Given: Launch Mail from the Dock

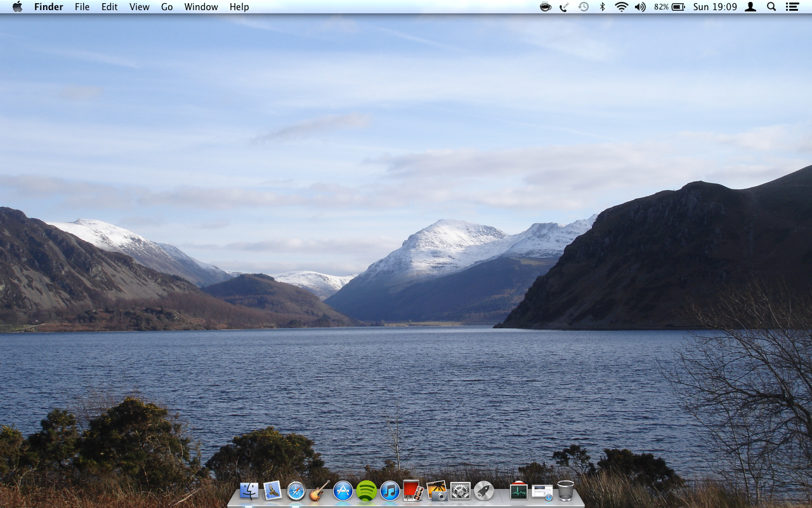Looking at the screenshot, I should click(x=272, y=491).
